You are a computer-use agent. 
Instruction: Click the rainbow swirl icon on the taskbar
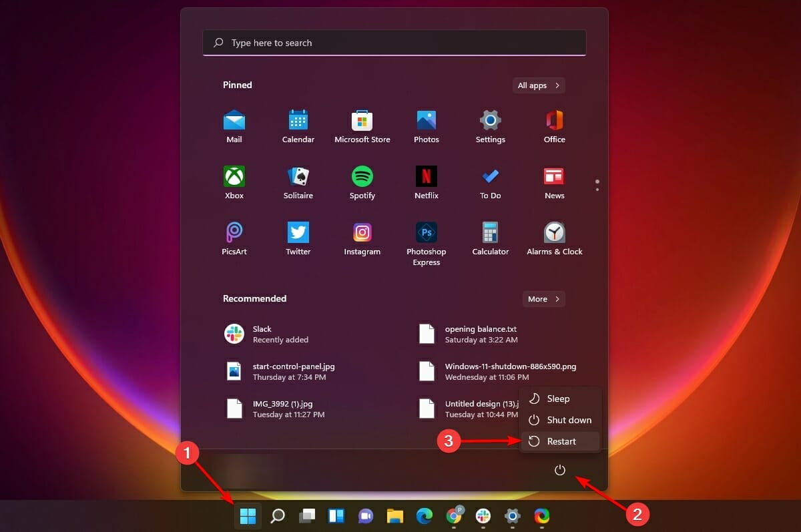tap(542, 516)
